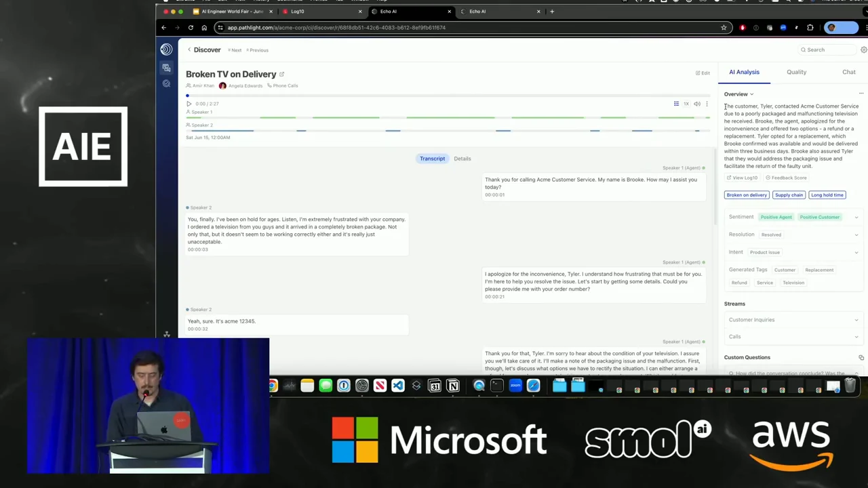Copy Custom Questions using the copy icon

click(861, 357)
